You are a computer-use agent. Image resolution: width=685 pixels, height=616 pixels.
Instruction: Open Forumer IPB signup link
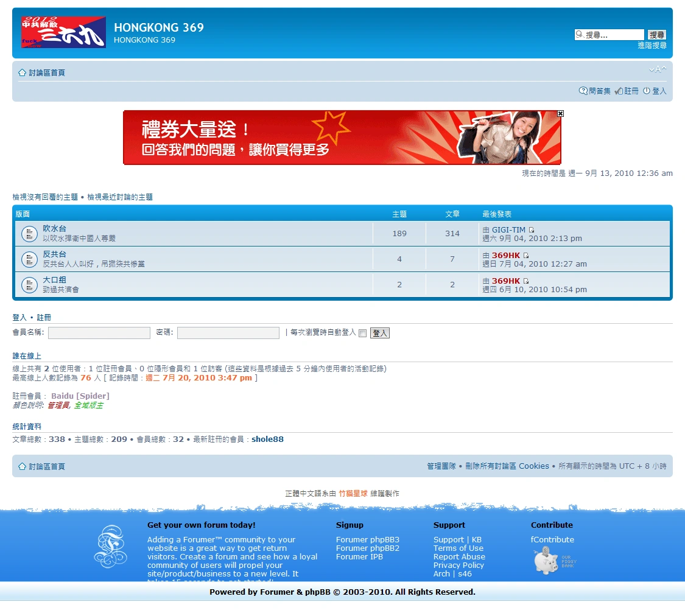pos(359,556)
